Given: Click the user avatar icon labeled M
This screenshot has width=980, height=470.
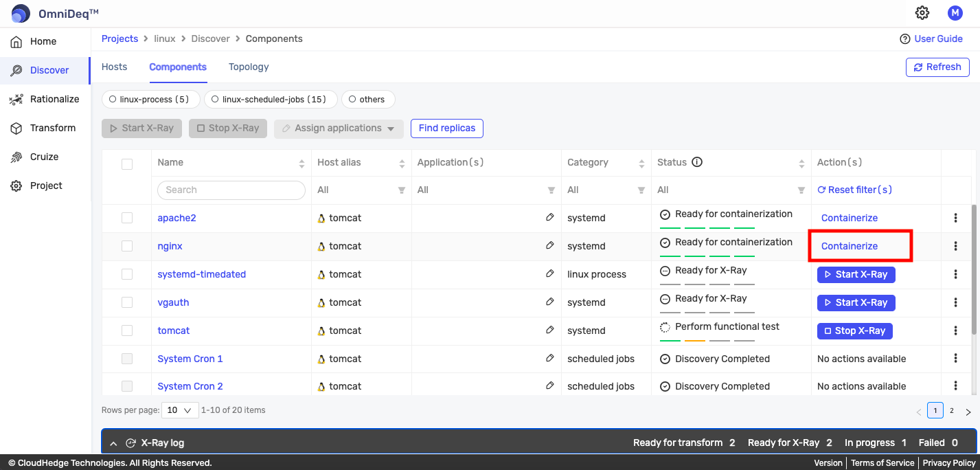Looking at the screenshot, I should (955, 13).
